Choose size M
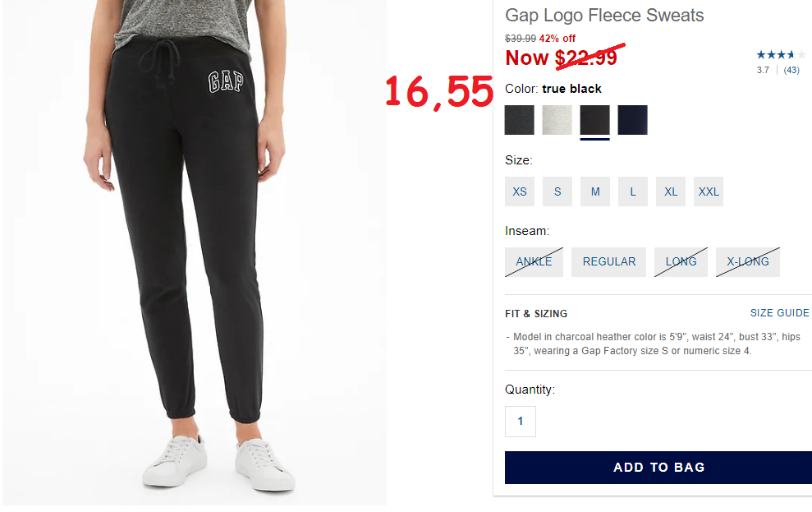The image size is (812, 512). pos(595,191)
